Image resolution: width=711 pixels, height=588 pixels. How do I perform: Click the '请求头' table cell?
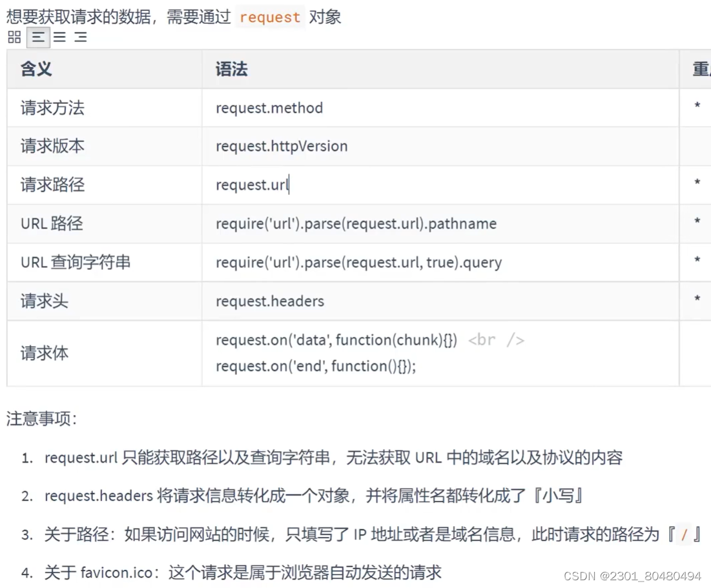point(104,301)
